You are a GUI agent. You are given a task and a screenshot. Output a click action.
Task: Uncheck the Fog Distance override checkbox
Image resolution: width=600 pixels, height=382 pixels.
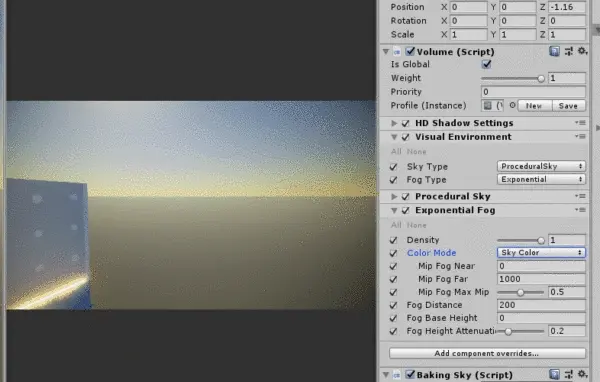point(393,305)
